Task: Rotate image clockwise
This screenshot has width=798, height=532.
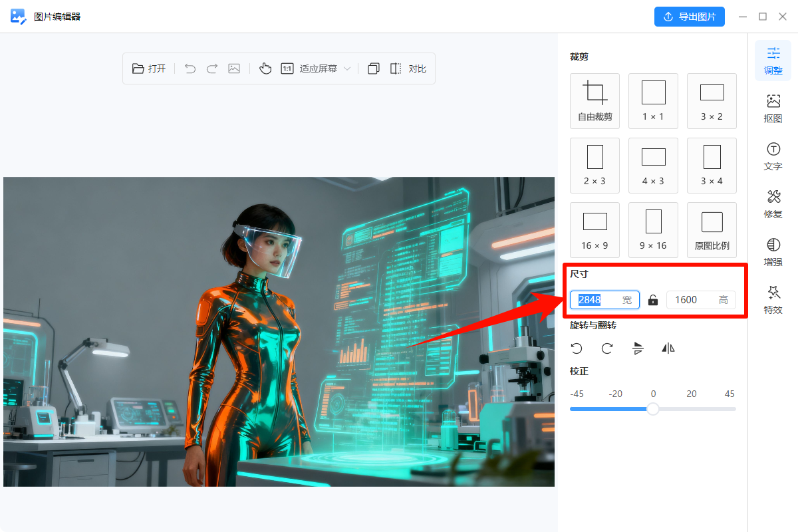Action: click(x=607, y=348)
